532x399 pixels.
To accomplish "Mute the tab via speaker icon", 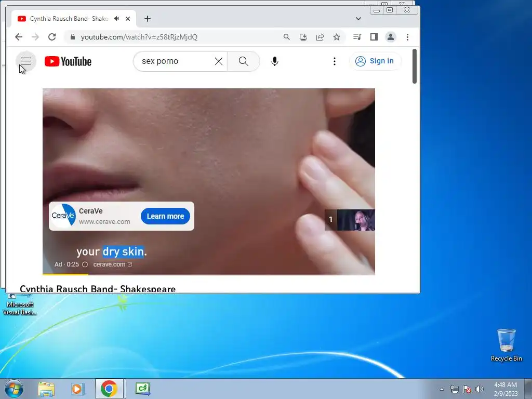I will click(117, 19).
